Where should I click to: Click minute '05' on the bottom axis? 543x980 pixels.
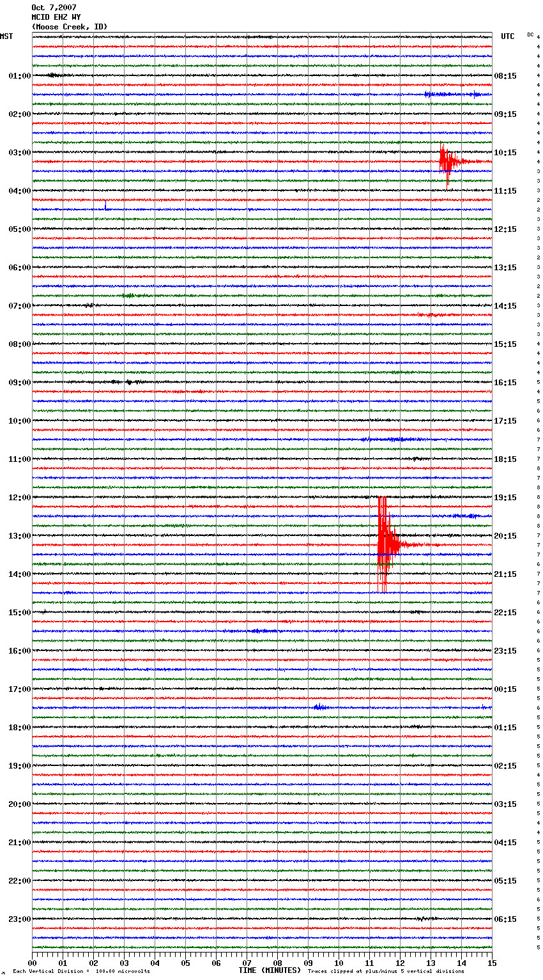[185, 963]
